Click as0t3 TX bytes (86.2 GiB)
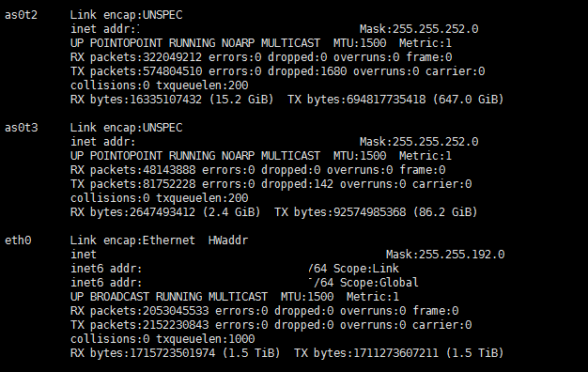 (x=376, y=212)
